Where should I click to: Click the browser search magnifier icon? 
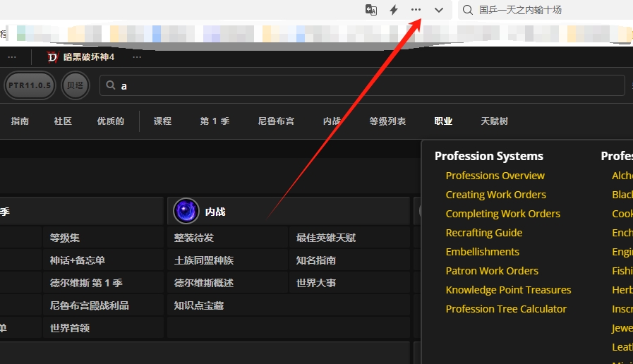tap(467, 10)
